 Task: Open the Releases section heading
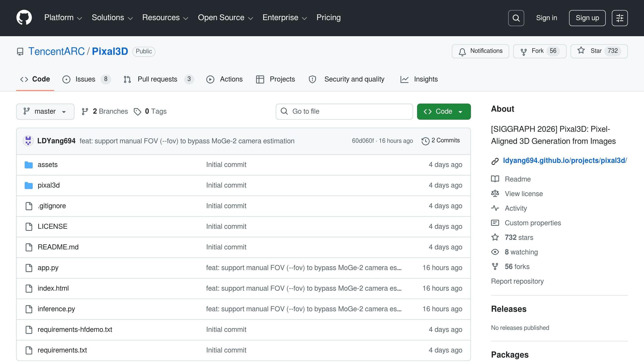click(x=508, y=309)
